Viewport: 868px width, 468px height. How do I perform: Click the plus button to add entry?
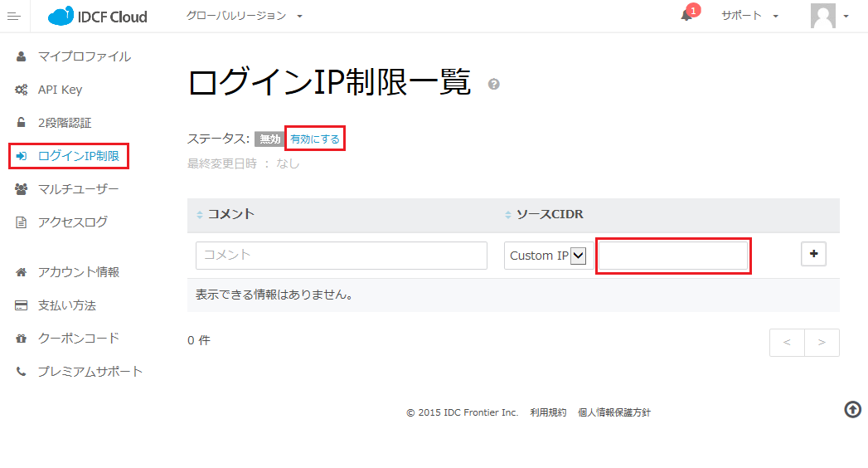[x=813, y=255]
